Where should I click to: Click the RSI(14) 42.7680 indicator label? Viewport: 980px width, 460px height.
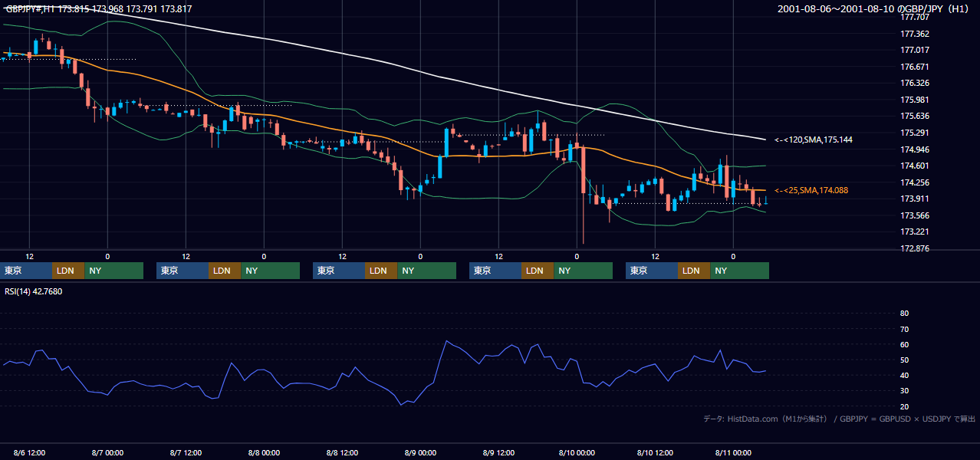coord(34,291)
